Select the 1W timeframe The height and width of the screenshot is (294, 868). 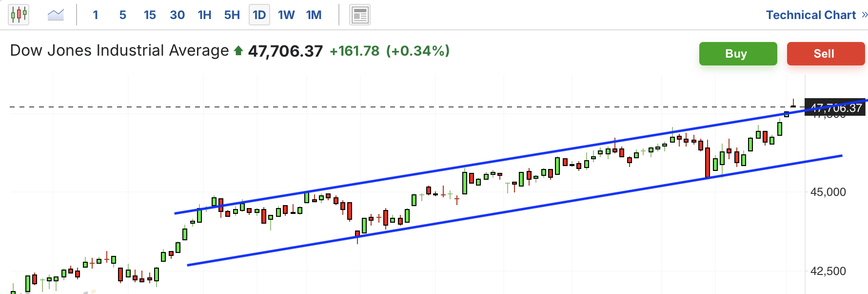286,15
